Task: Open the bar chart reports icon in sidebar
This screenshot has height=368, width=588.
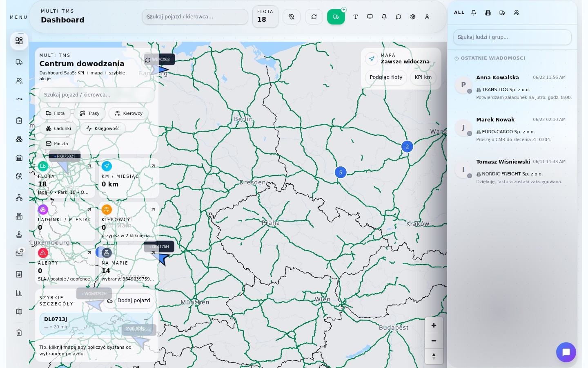Action: pos(19,293)
